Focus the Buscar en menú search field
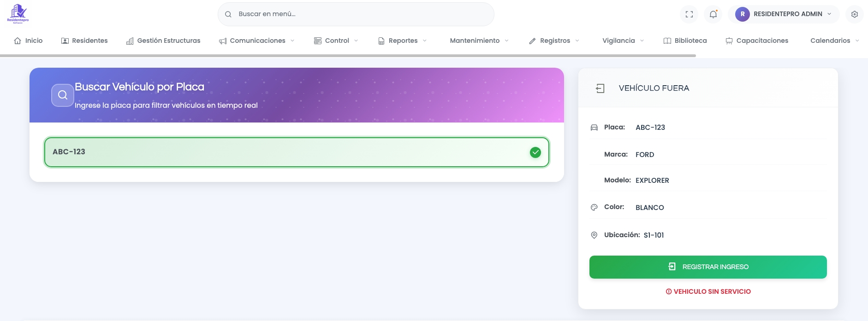This screenshot has width=868, height=321. (360, 14)
